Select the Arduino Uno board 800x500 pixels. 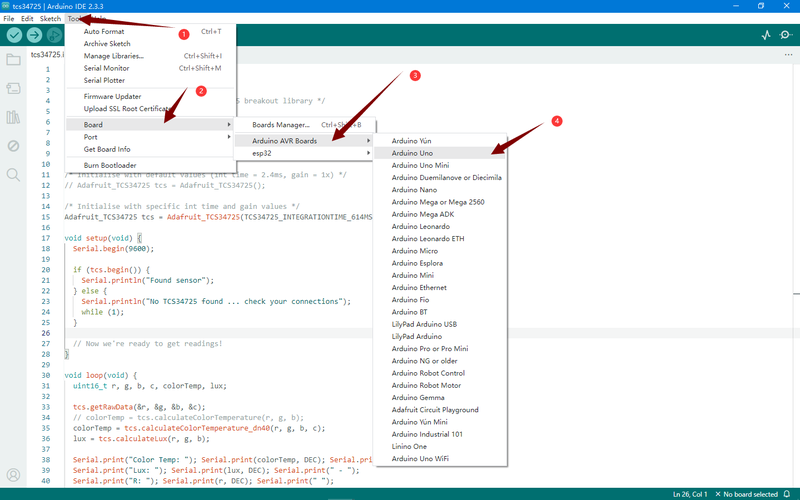(x=440, y=153)
